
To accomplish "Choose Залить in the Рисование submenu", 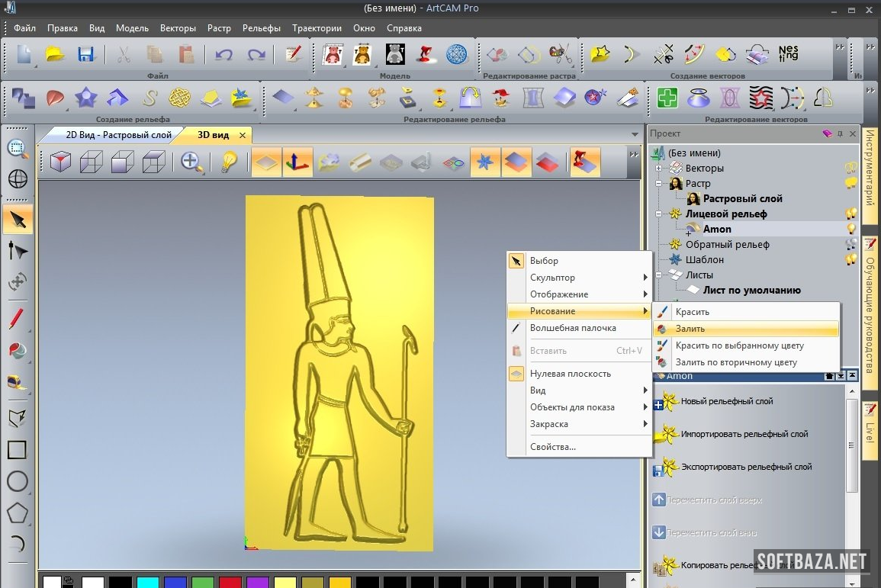I will 690,329.
